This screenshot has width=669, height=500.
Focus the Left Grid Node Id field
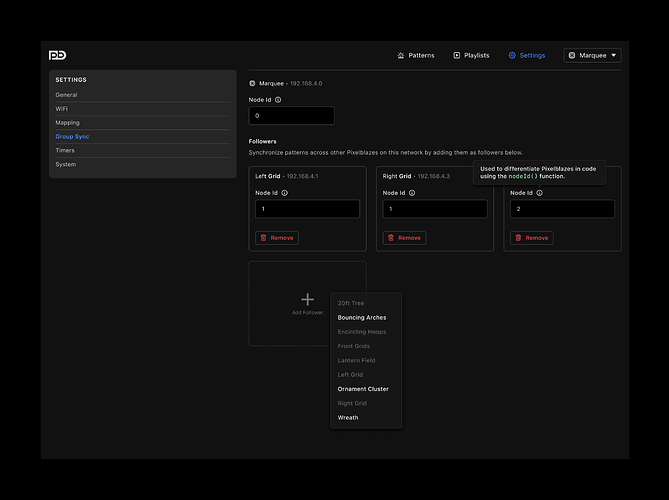307,209
